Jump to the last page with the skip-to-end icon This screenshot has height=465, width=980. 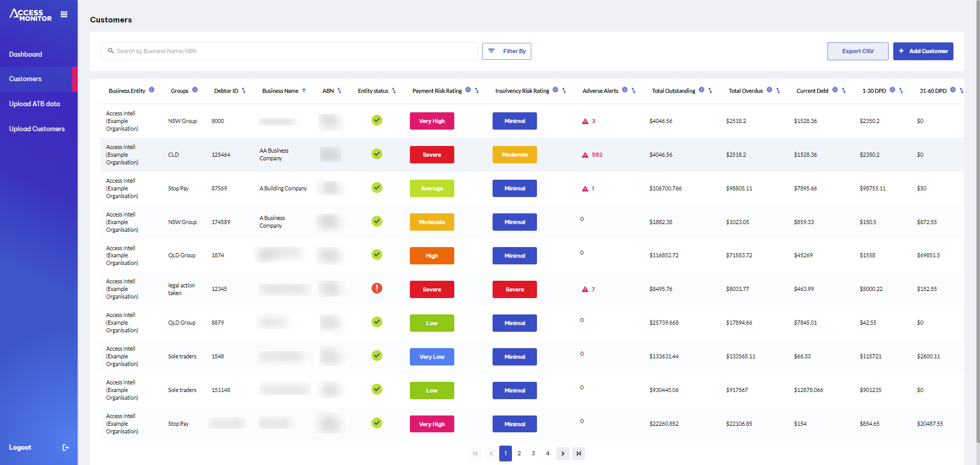pos(578,453)
